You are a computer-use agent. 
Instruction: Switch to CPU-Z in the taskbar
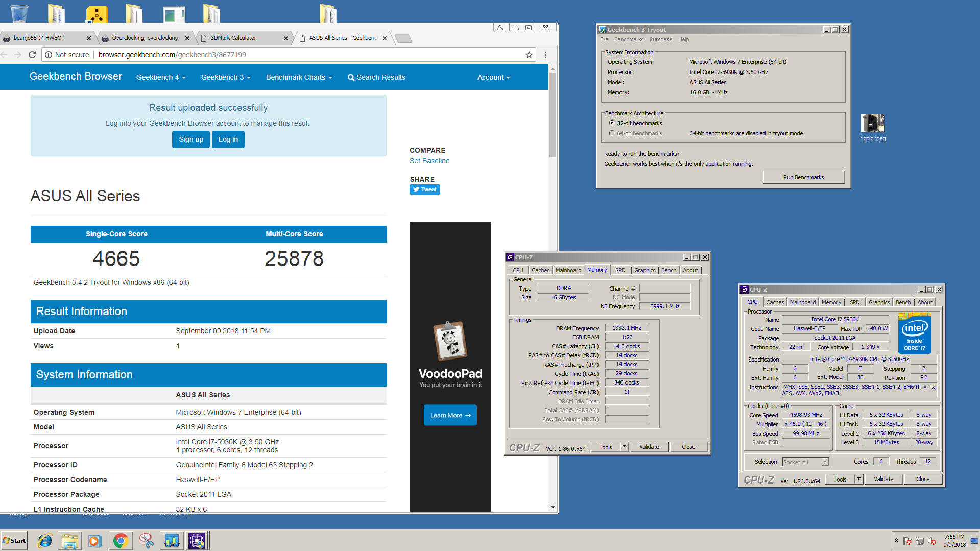(x=197, y=541)
